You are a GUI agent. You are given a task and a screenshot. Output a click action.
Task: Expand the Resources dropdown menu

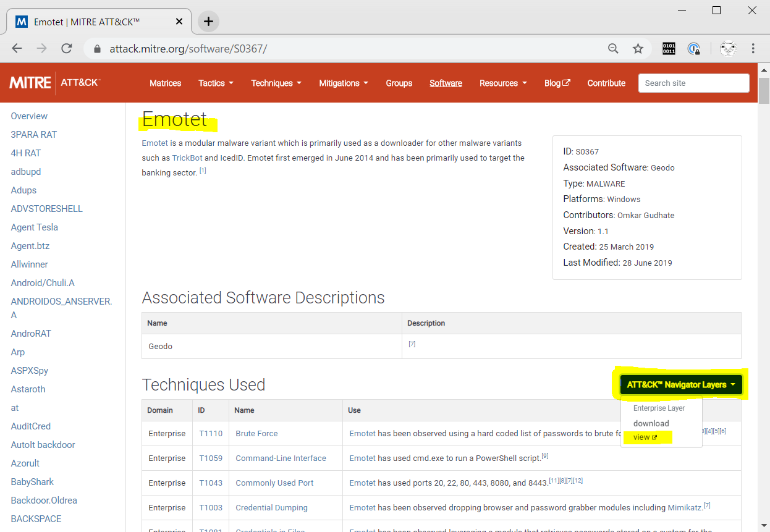[x=504, y=83]
